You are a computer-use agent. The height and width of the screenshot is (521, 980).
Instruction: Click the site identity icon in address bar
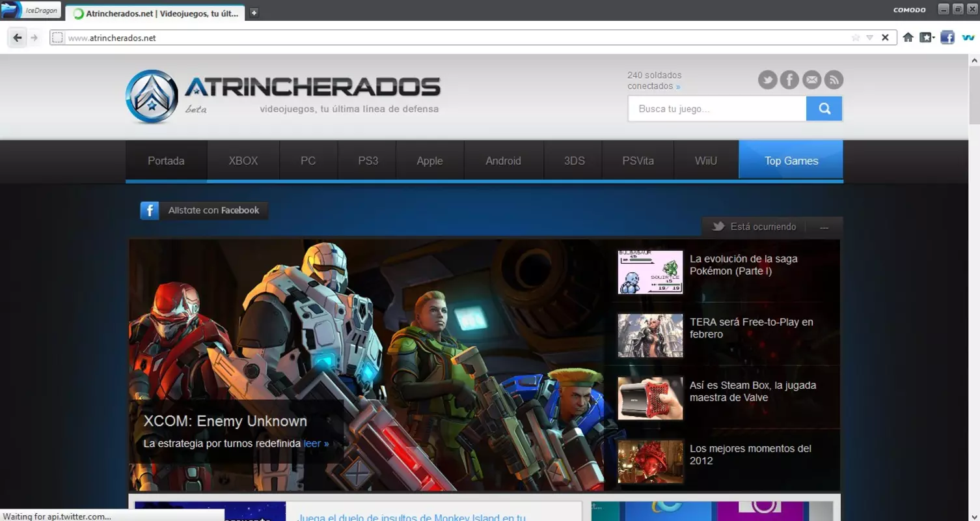[x=57, y=38]
